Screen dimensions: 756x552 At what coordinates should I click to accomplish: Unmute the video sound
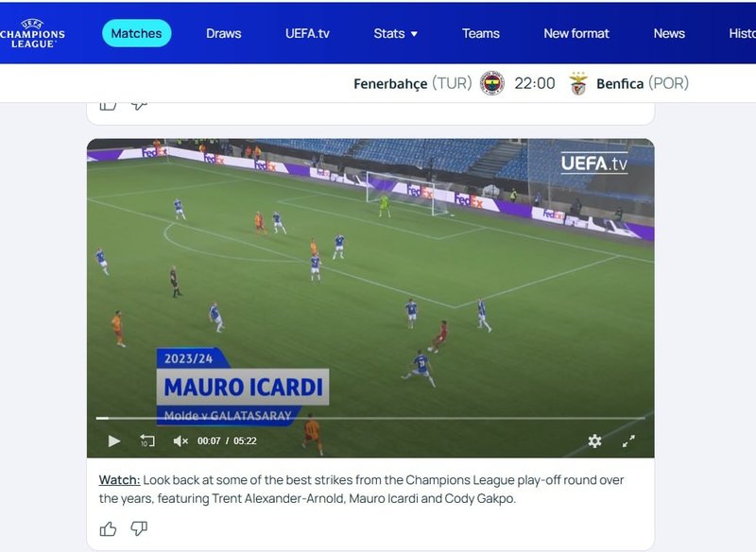pyautogui.click(x=180, y=441)
